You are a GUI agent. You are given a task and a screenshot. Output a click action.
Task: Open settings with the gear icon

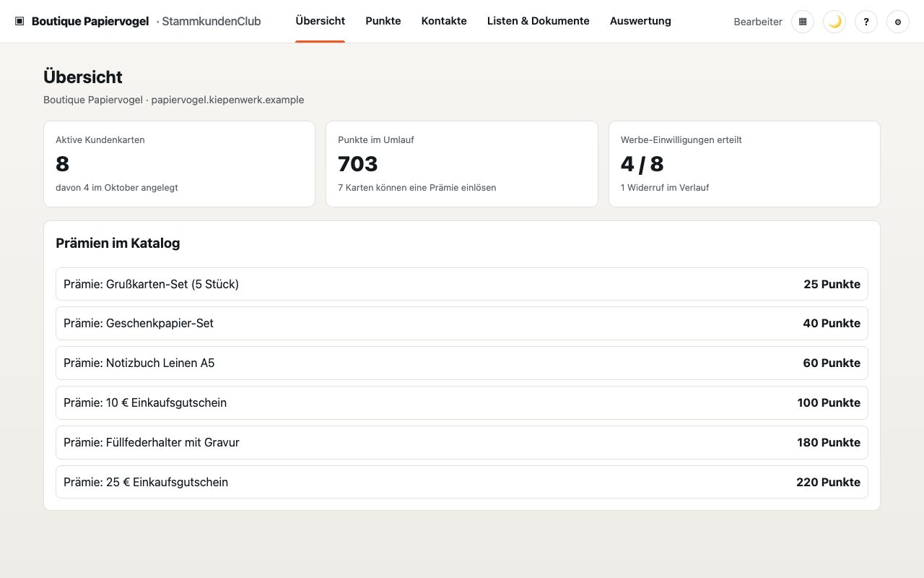(x=898, y=22)
